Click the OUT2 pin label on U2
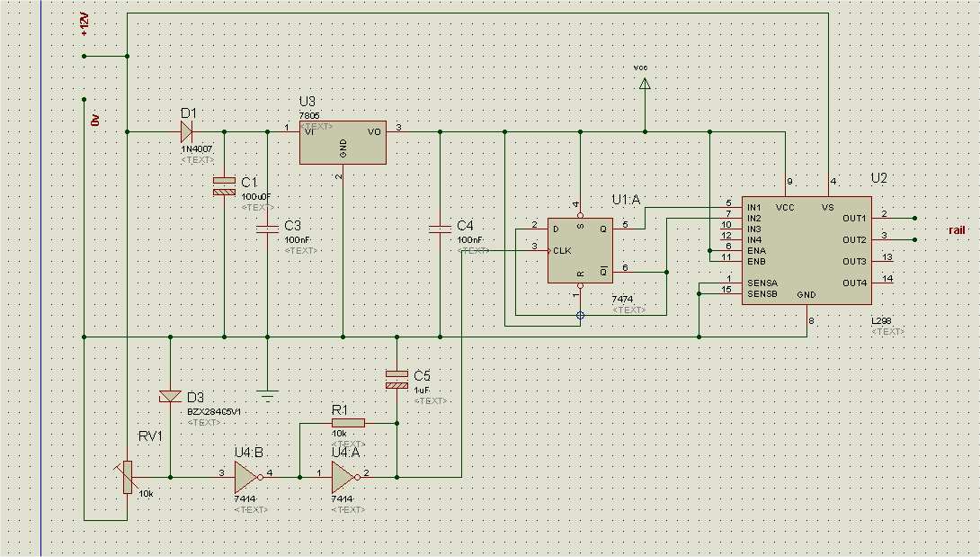The height and width of the screenshot is (557, 980). click(x=854, y=239)
